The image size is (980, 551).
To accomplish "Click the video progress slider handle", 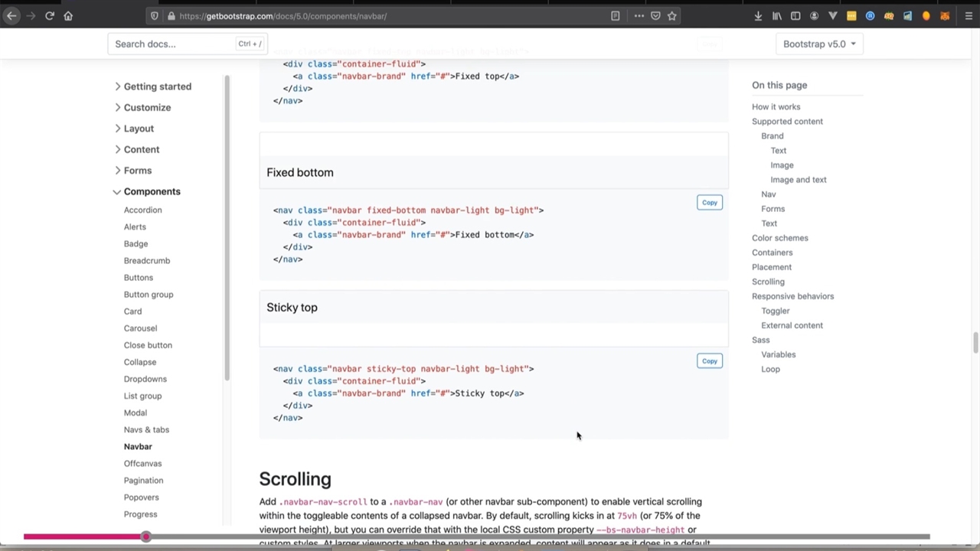I will coord(145,536).
